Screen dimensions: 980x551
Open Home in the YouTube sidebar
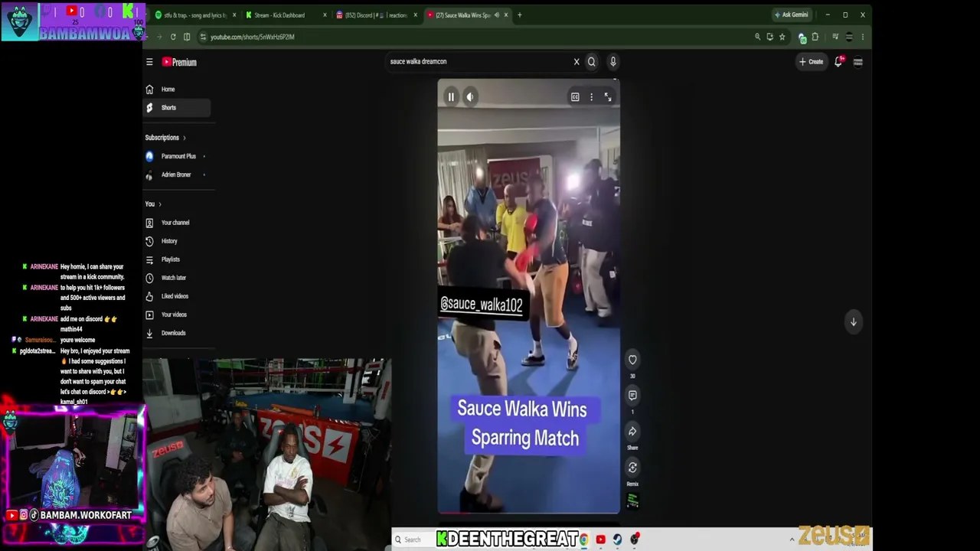pos(177,90)
